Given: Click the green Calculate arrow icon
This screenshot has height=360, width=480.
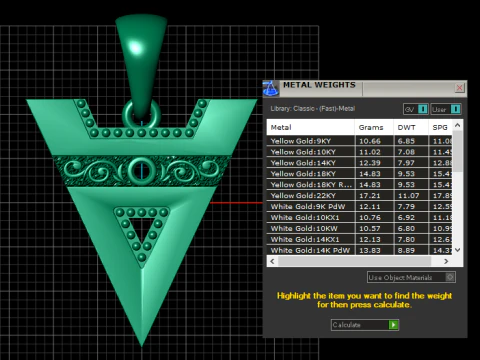Looking at the screenshot, I should pyautogui.click(x=393, y=325).
